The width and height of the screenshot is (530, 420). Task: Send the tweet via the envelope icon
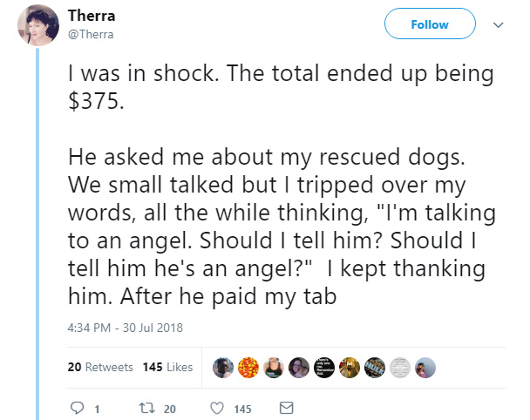[286, 408]
